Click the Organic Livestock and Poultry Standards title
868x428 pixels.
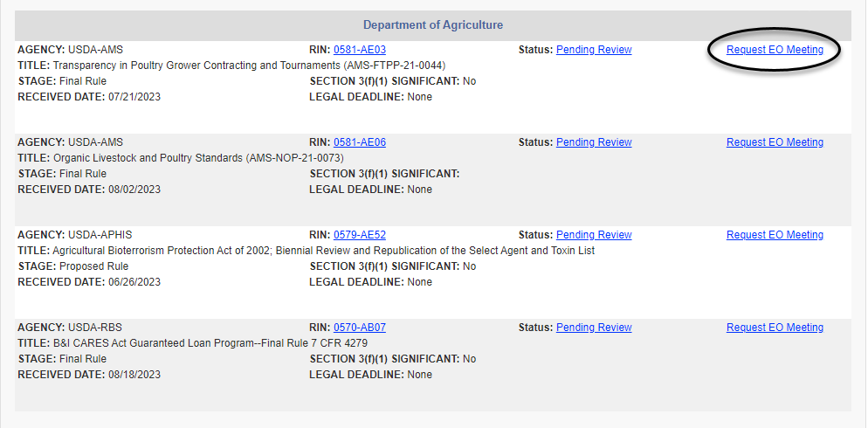coord(198,158)
